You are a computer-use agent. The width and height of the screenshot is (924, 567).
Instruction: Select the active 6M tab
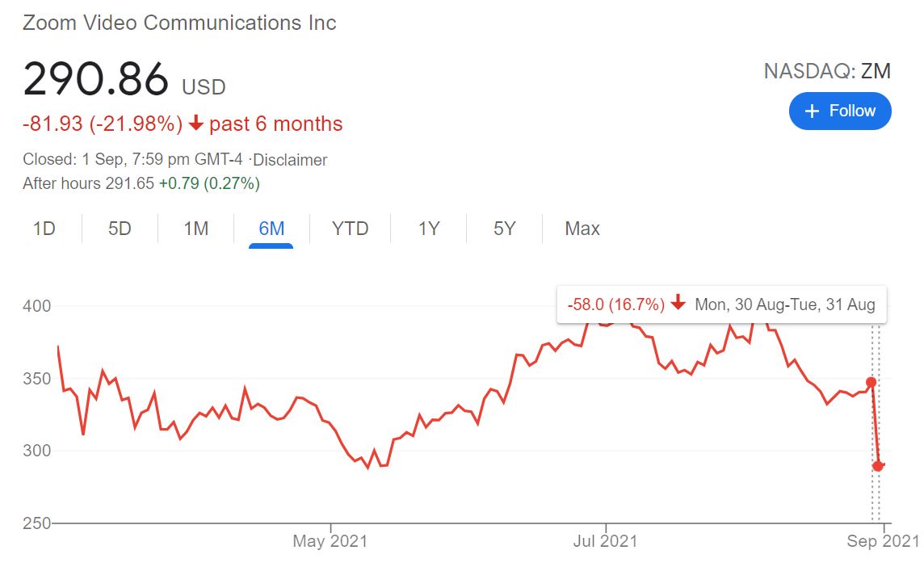click(x=271, y=228)
